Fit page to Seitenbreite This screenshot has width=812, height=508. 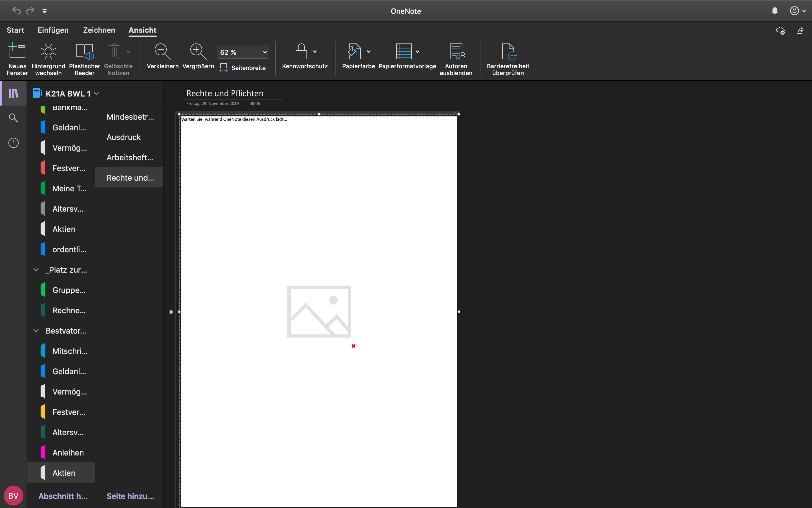click(x=242, y=67)
